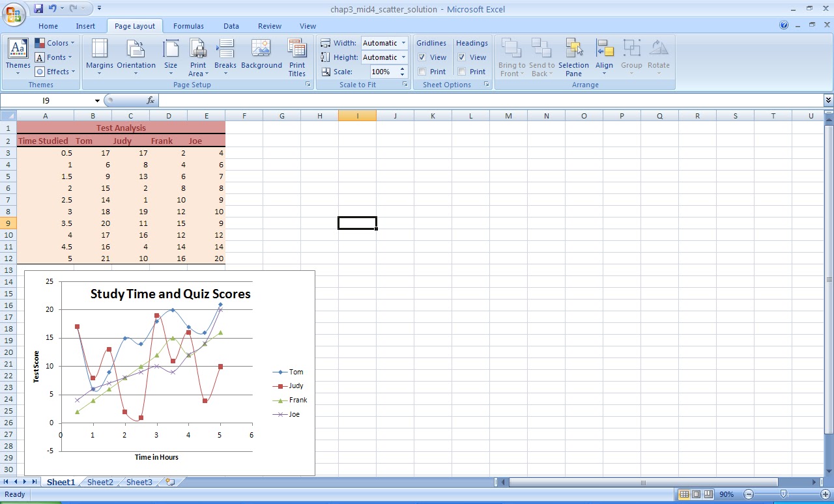Viewport: 834px width, 504px height.
Task: Click the Zoom In plus button
Action: pyautogui.click(x=825, y=494)
